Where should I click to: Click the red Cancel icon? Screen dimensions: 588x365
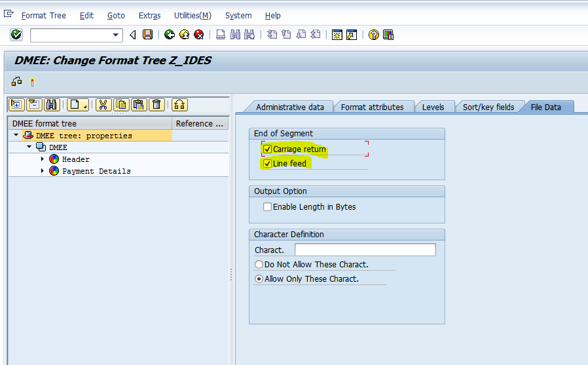click(198, 35)
